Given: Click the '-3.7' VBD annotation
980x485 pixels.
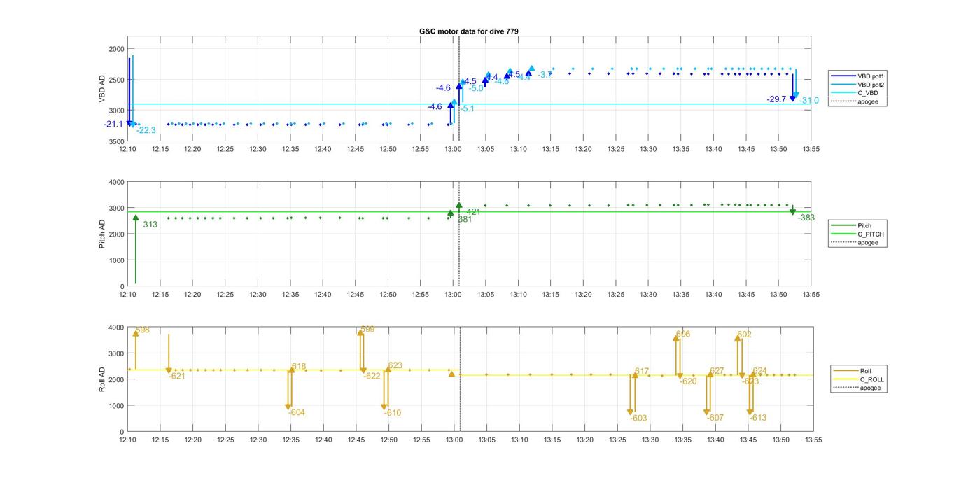Looking at the screenshot, I should tap(545, 75).
